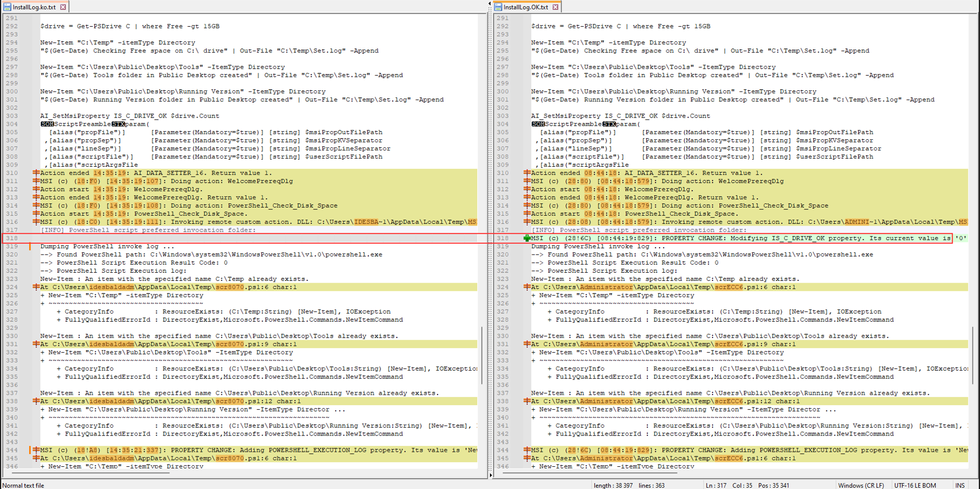The width and height of the screenshot is (980, 489).
Task: Click green added-line marker at line 318 in OK log
Action: 527,238
